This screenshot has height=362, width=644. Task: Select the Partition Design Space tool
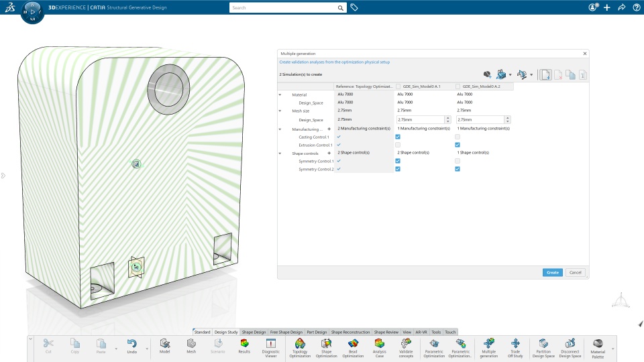543,348
